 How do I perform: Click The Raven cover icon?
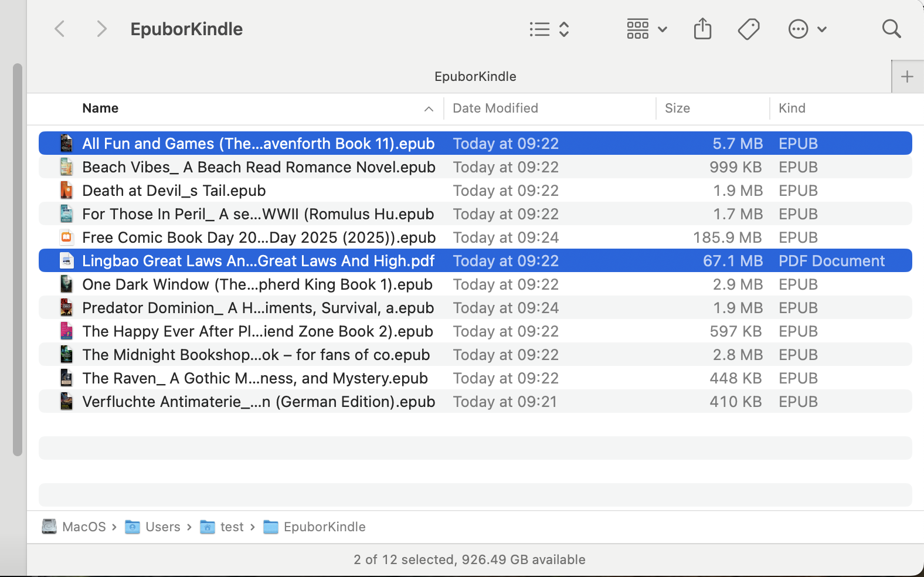click(67, 378)
